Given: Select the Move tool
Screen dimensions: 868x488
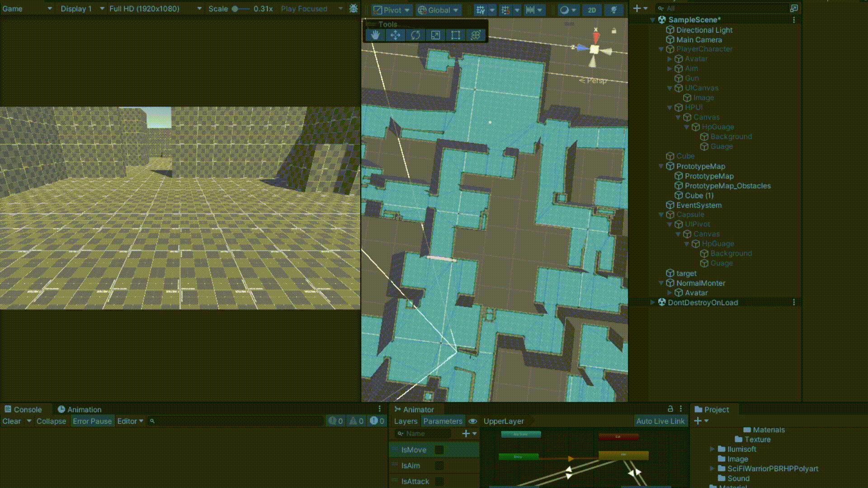Looking at the screenshot, I should pos(395,35).
